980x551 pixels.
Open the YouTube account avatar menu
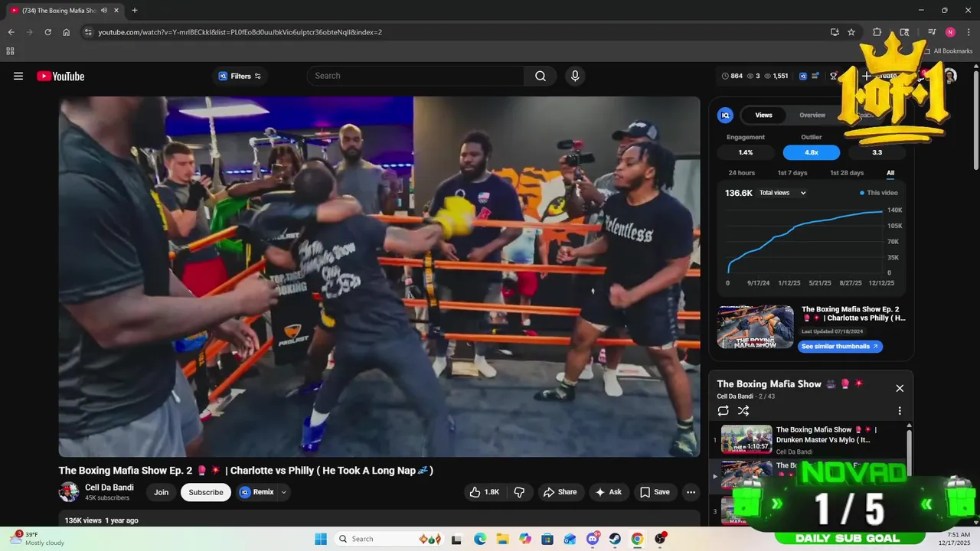[x=950, y=76]
